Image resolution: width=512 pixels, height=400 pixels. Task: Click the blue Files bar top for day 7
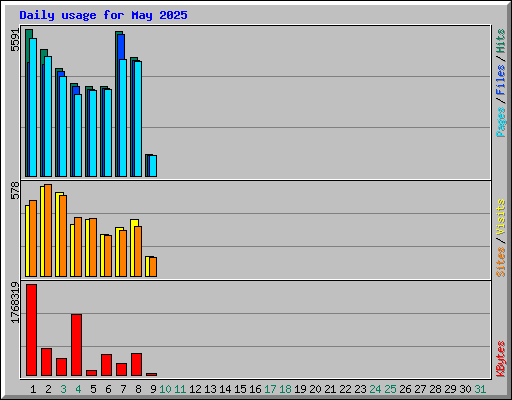point(121,47)
